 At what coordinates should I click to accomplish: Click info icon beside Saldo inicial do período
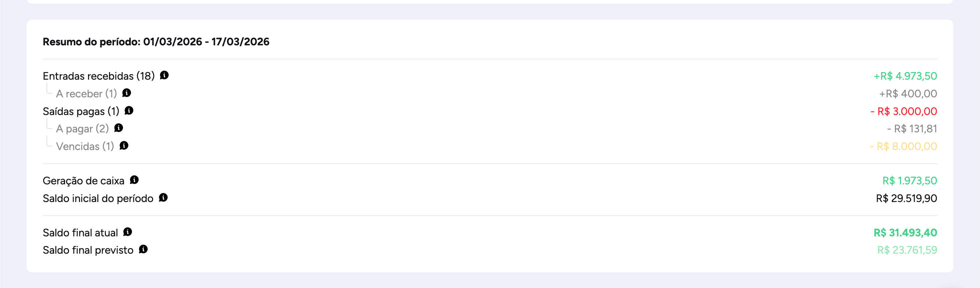point(163,198)
